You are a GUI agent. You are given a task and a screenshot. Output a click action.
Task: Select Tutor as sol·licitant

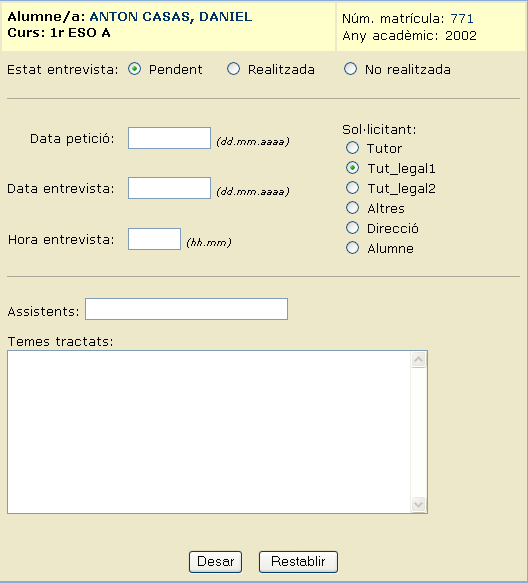pos(352,148)
